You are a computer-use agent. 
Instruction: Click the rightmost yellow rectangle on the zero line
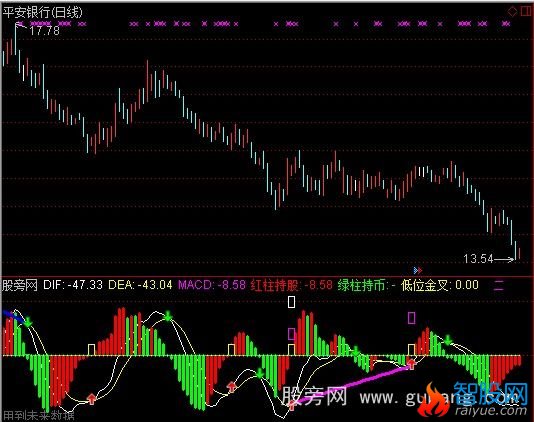[x=411, y=350]
